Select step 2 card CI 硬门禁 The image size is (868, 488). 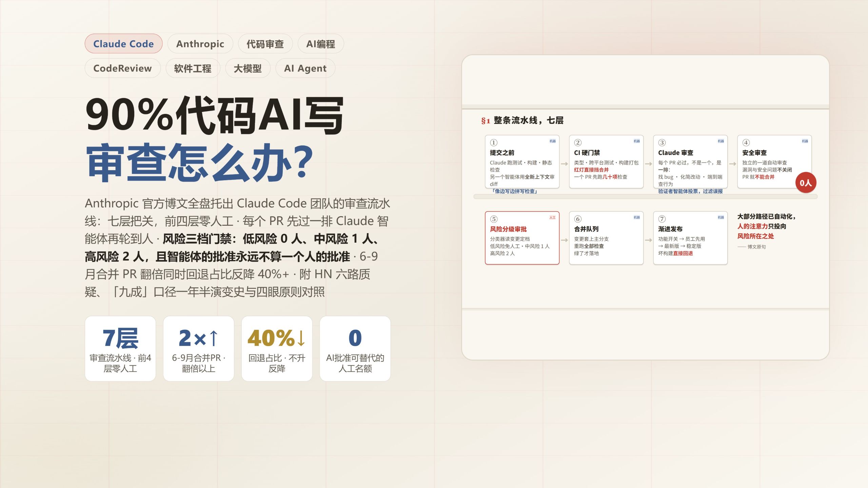606,162
